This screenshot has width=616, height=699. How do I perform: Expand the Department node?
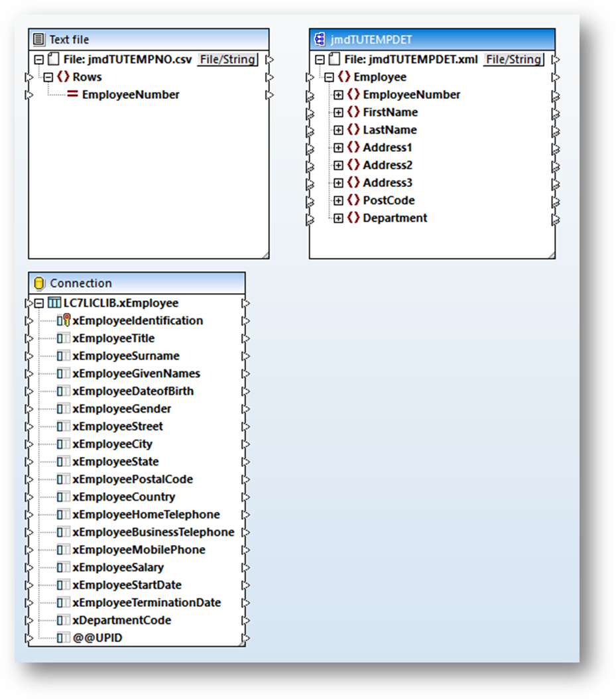coord(339,218)
